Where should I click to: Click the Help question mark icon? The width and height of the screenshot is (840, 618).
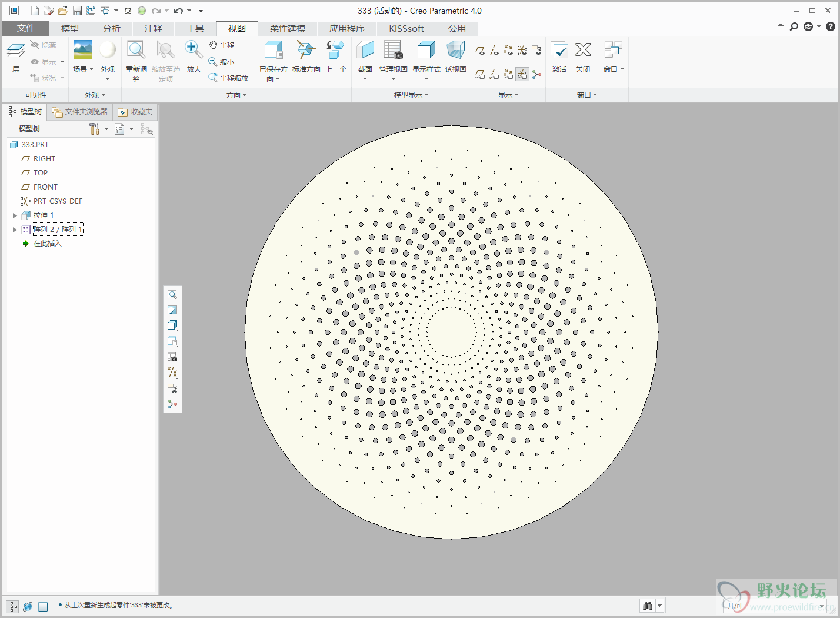(x=830, y=26)
